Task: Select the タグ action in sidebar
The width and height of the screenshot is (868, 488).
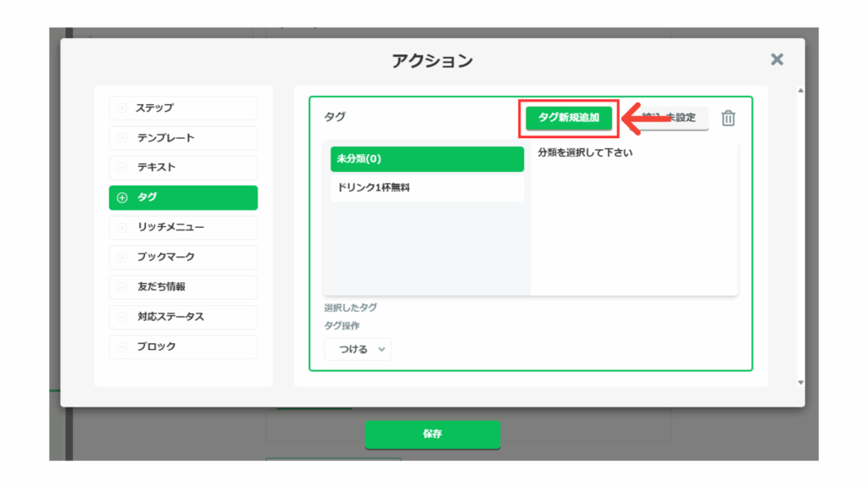Action: pos(183,197)
